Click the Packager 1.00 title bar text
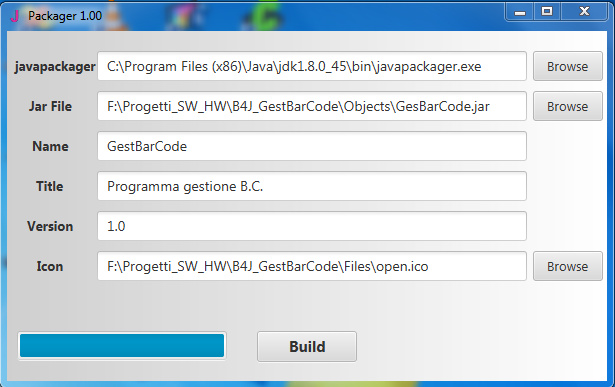Viewport: 615px width, 387px height. [x=65, y=16]
